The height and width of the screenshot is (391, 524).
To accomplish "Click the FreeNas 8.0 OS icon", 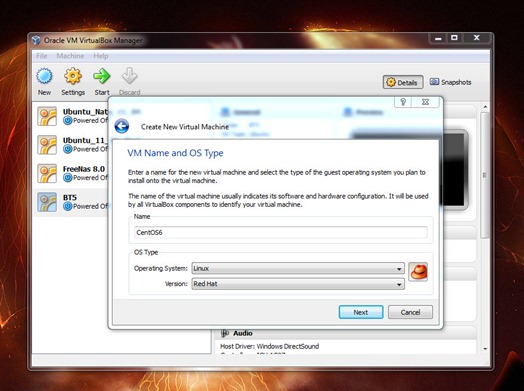I will [x=47, y=173].
